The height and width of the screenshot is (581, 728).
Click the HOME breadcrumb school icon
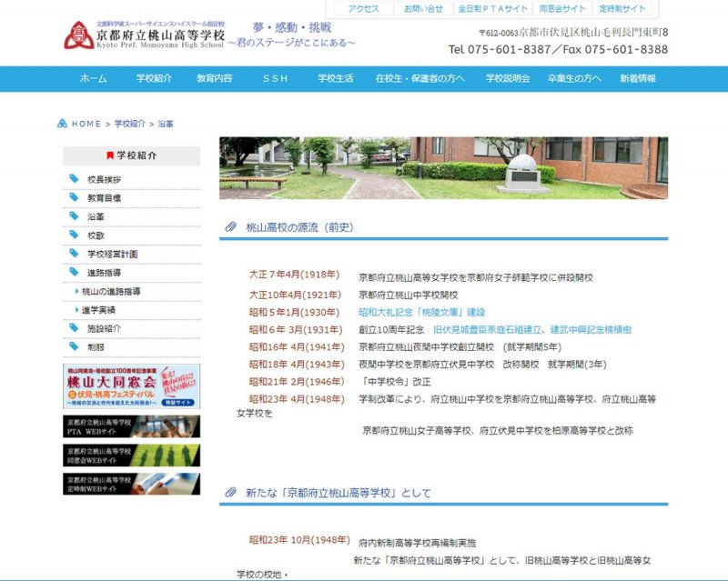coord(62,123)
